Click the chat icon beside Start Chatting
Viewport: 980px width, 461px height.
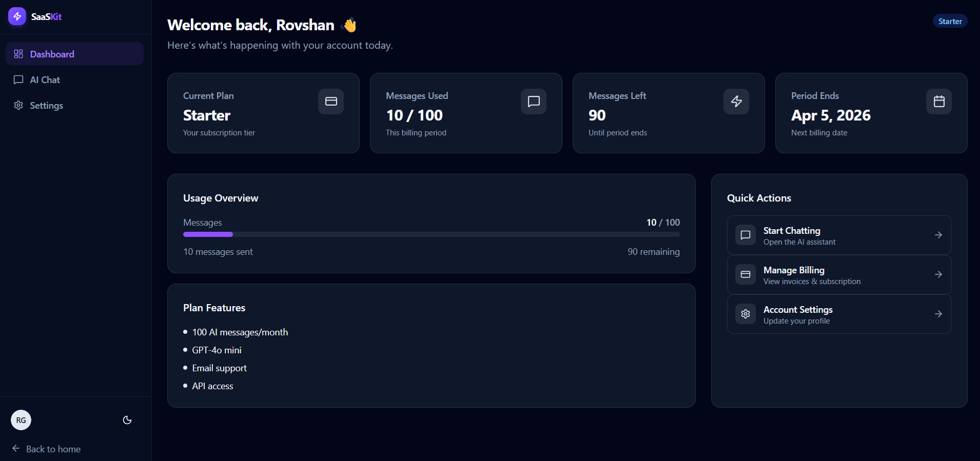746,235
